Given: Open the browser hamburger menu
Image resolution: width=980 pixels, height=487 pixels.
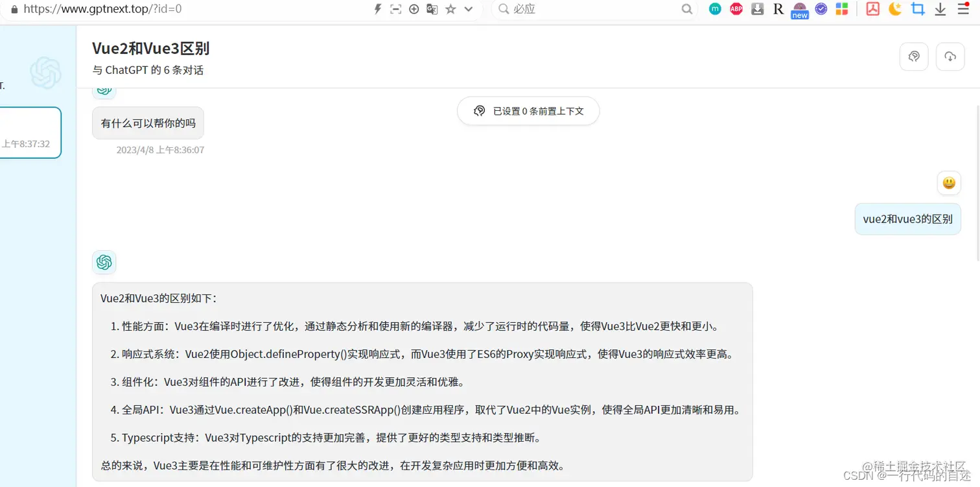Looking at the screenshot, I should (963, 9).
